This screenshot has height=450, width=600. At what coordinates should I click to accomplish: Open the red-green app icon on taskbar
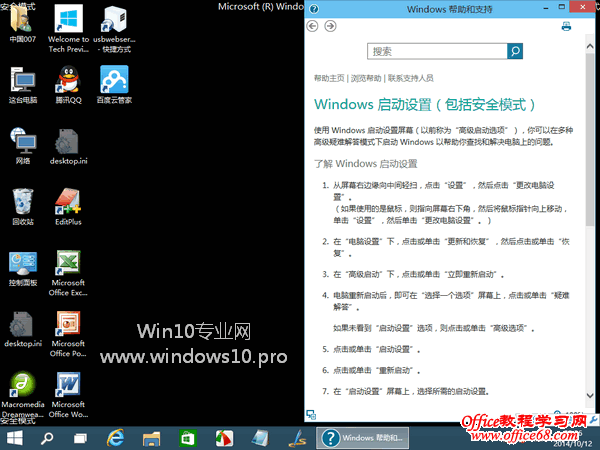pyautogui.click(x=224, y=439)
